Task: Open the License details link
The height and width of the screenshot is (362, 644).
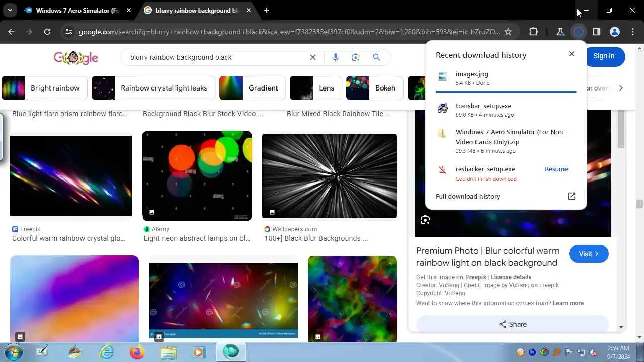Action: click(511, 277)
